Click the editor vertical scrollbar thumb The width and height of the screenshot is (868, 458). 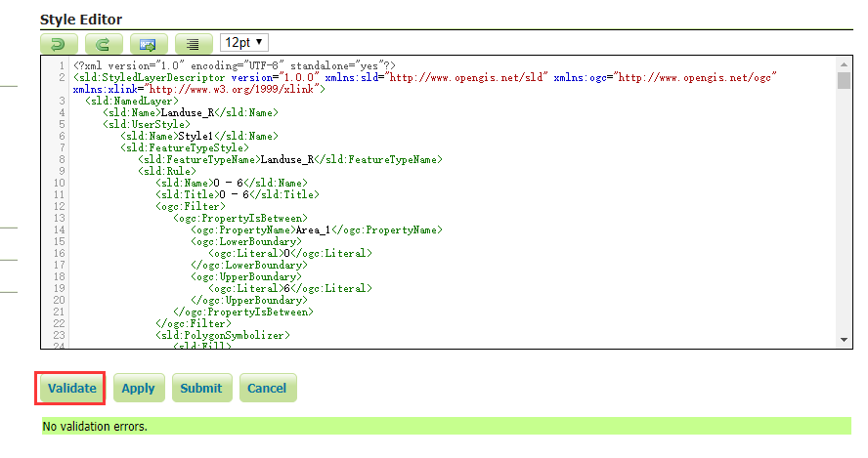[844, 80]
